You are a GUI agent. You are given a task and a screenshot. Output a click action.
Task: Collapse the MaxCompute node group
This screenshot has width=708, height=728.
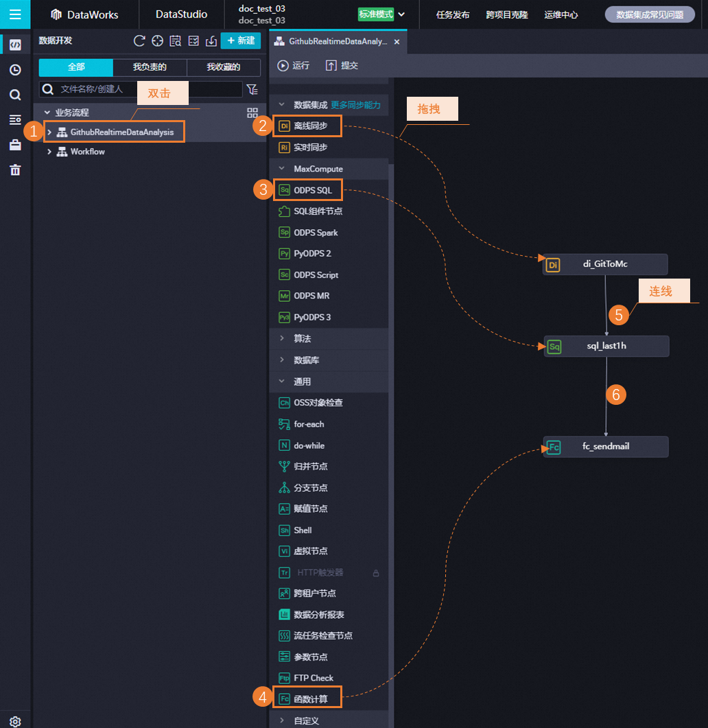pyautogui.click(x=281, y=169)
